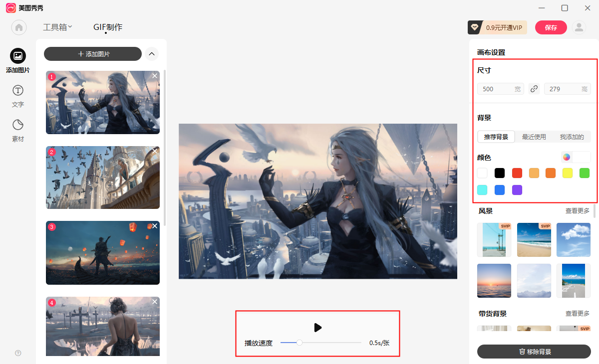Click the 添加图片 button
This screenshot has height=364, width=599.
[x=93, y=54]
